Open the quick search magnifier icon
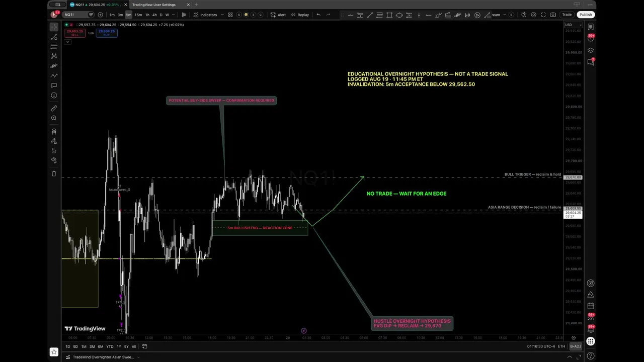The width and height of the screenshot is (644, 362). 524,15
